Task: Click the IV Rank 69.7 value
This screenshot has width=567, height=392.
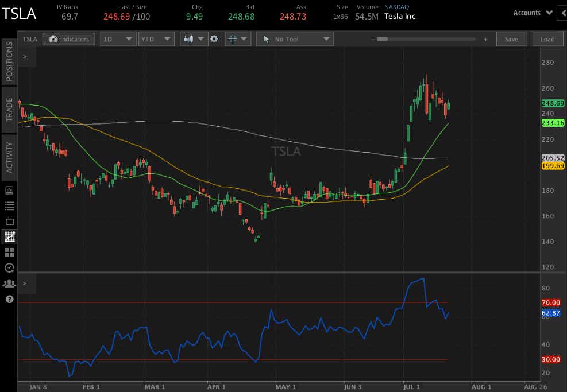Action: click(x=70, y=17)
